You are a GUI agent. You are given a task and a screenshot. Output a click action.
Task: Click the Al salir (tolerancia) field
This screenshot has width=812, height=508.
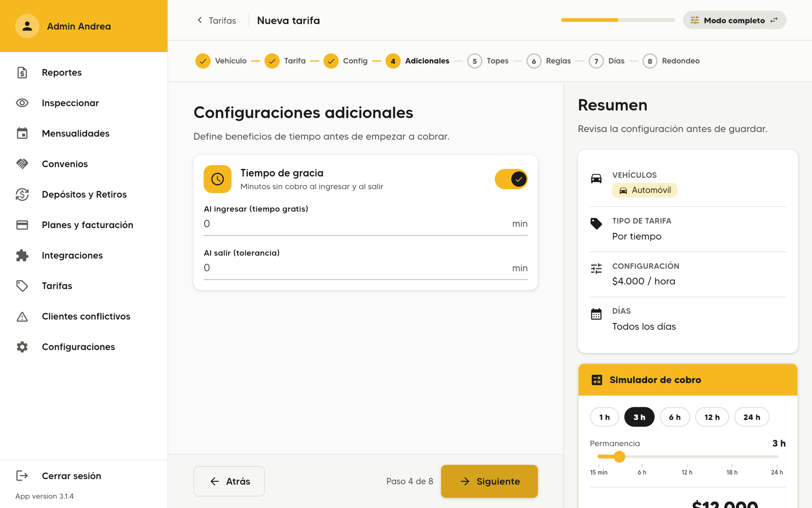(365, 268)
